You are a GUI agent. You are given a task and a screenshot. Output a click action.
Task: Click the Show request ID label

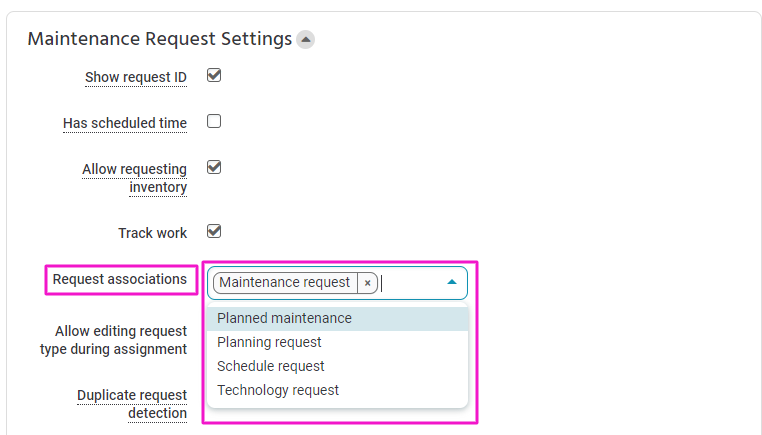(136, 77)
